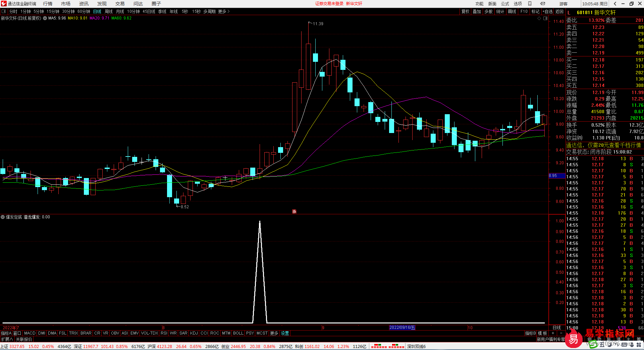644x350 pixels.
Task: Click the red 涨 marker below chart
Action: pyautogui.click(x=294, y=212)
